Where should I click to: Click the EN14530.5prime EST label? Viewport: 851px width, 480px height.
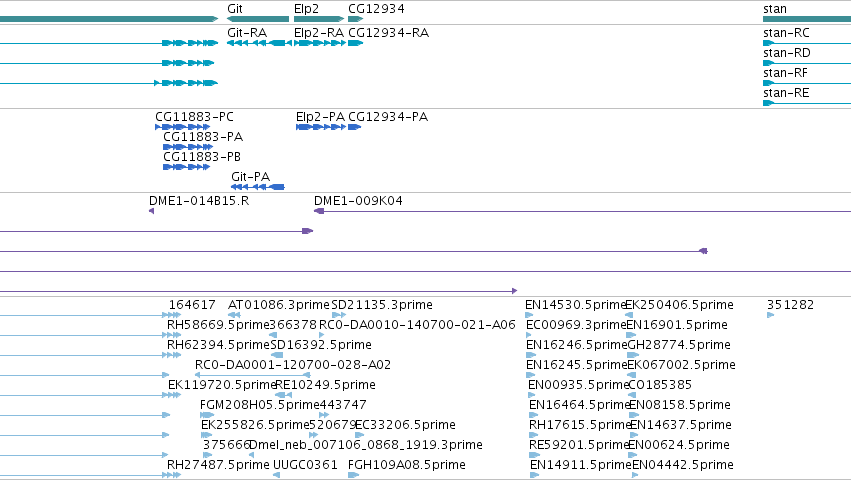click(x=575, y=305)
